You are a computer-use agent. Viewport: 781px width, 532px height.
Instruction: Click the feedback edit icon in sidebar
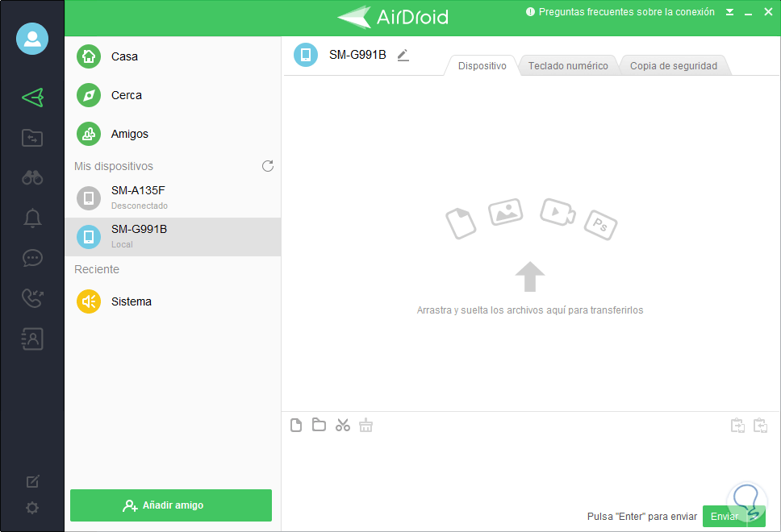(x=32, y=481)
